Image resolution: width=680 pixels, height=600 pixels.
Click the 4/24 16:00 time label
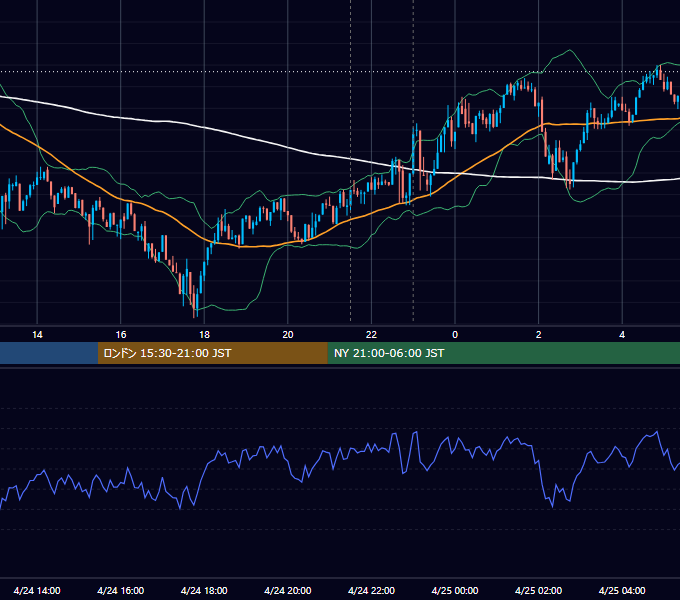(121, 590)
